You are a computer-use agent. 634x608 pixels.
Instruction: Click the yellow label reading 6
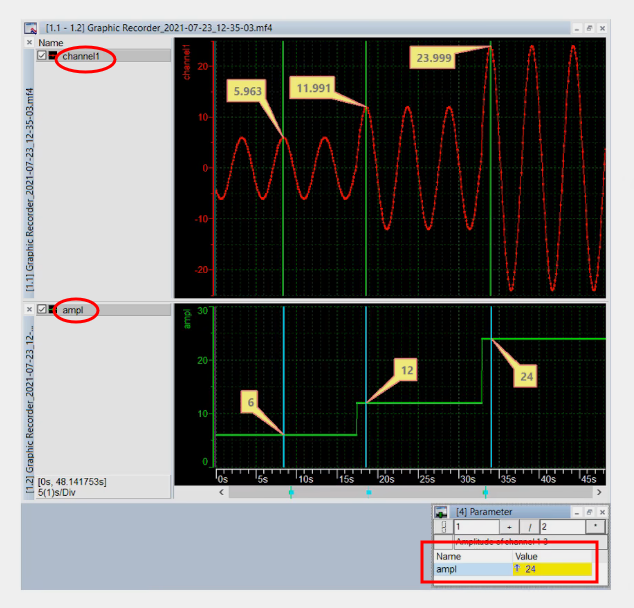coord(250,402)
